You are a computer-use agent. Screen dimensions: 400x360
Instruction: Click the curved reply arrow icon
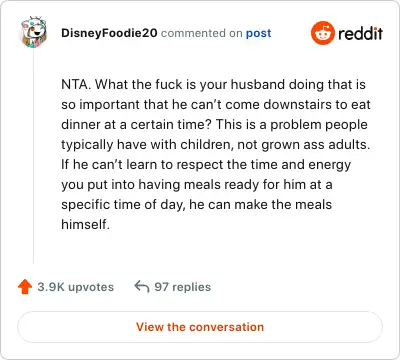pos(142,287)
